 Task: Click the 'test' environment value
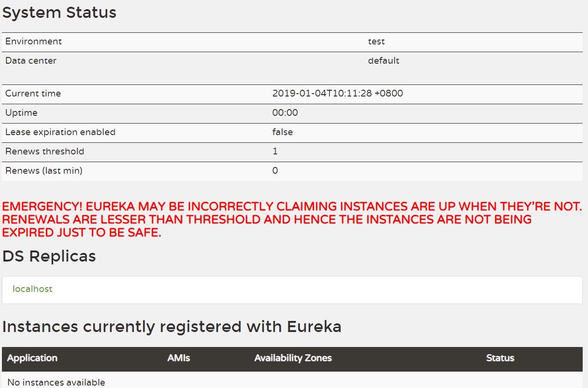click(x=376, y=42)
